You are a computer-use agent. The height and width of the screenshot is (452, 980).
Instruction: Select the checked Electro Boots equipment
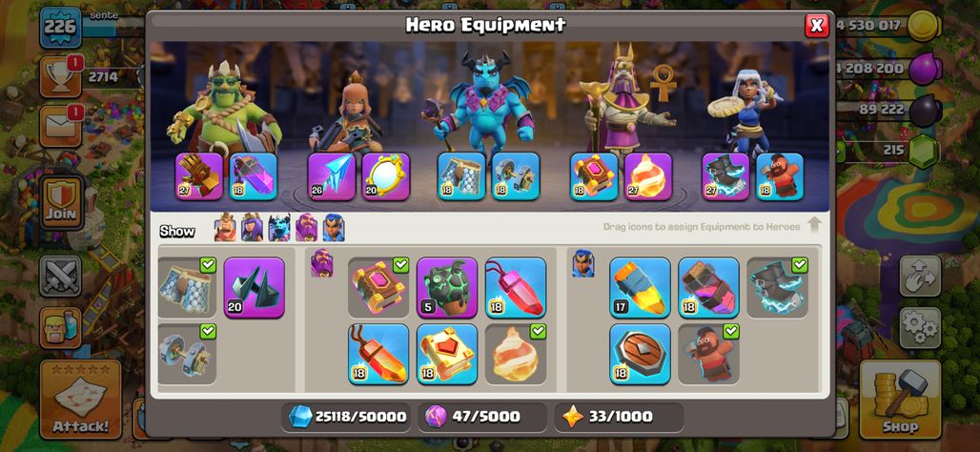tap(777, 288)
